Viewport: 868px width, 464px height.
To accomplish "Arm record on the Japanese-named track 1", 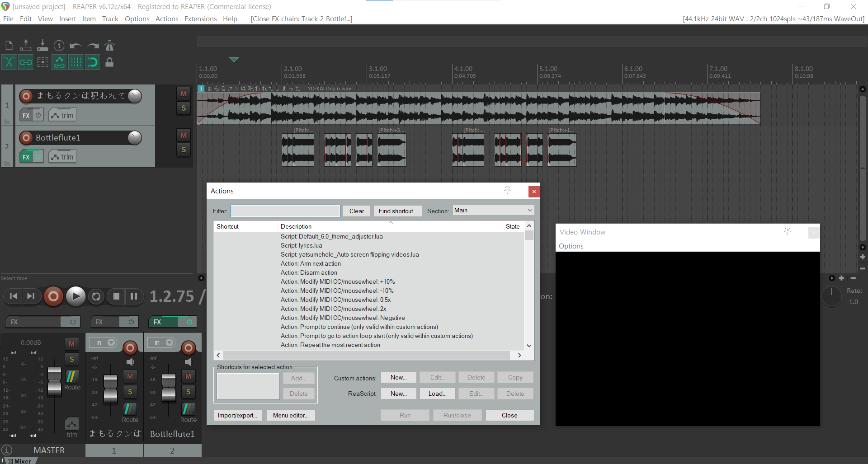I will (x=26, y=96).
